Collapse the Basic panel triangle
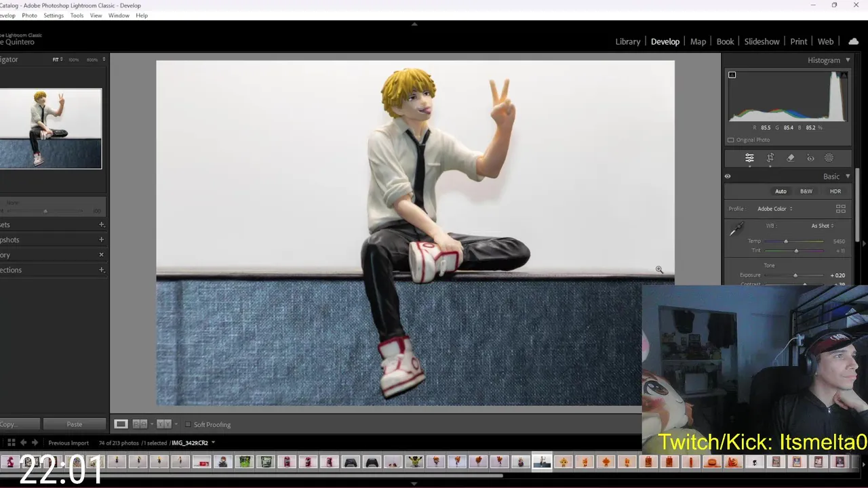The width and height of the screenshot is (868, 488). click(x=848, y=176)
